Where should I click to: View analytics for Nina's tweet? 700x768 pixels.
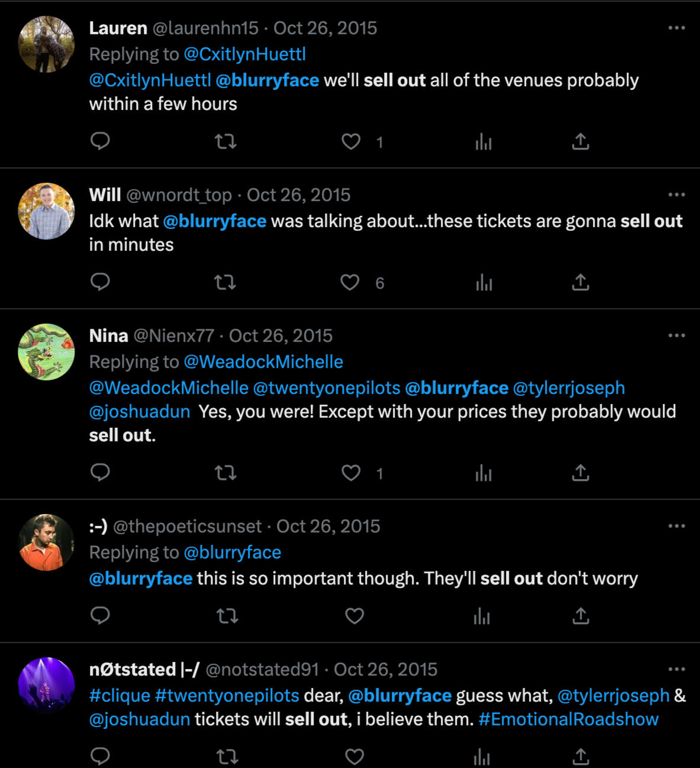pos(483,473)
